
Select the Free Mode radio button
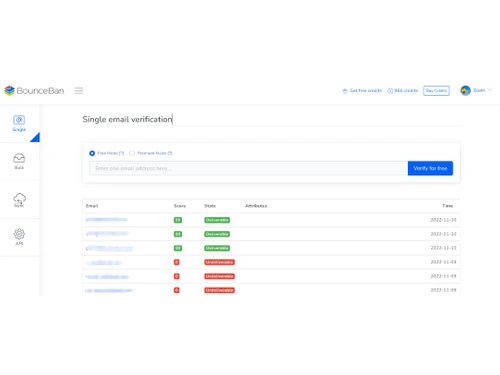92,153
